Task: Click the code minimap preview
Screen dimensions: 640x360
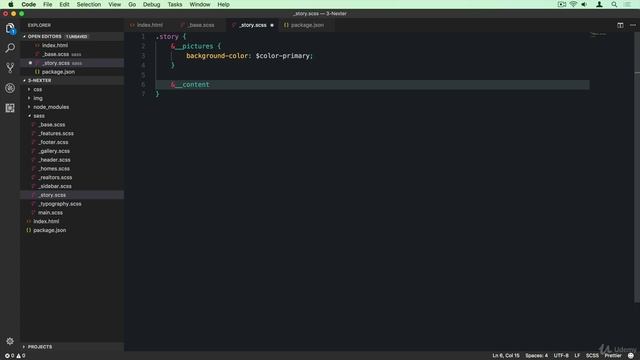Action: (x=599, y=34)
